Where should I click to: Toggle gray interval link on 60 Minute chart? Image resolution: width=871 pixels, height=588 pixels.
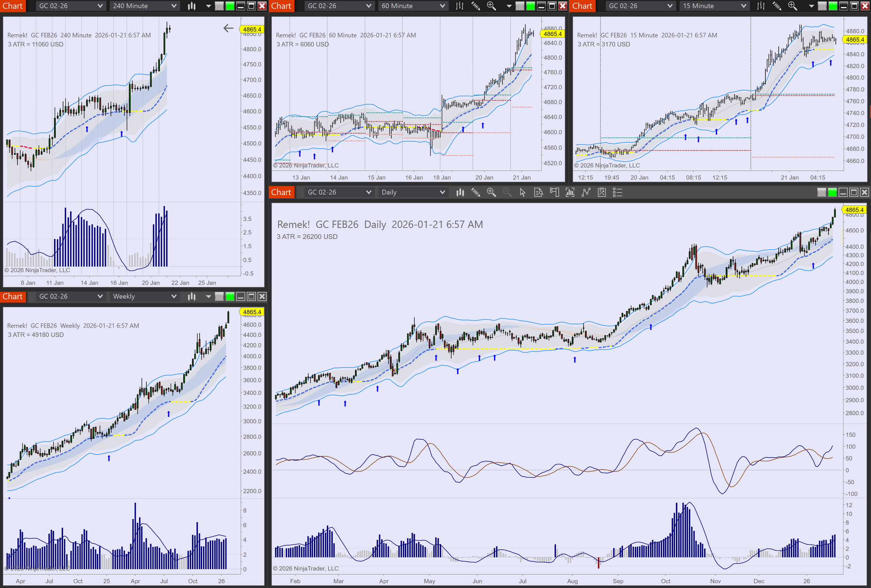tap(520, 6)
